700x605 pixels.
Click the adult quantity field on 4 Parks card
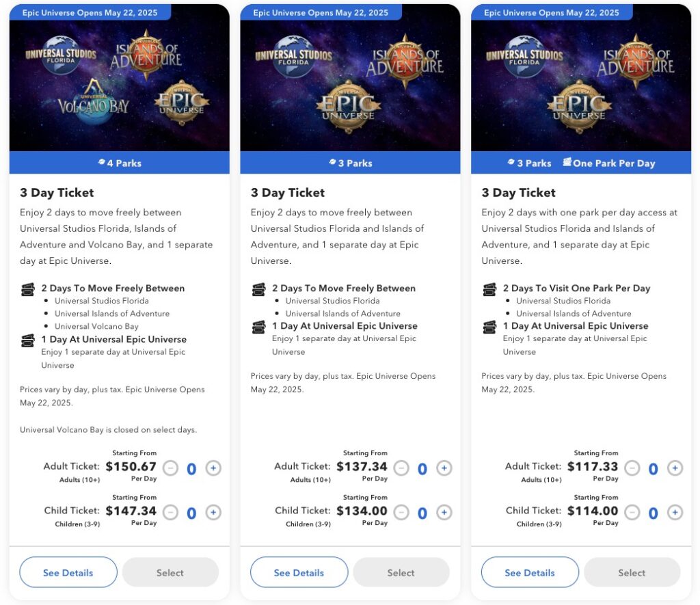click(191, 468)
